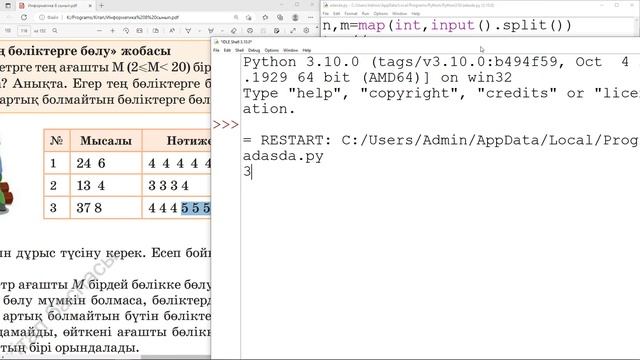
Task: Click the share icon in address bar
Action: click(249, 18)
